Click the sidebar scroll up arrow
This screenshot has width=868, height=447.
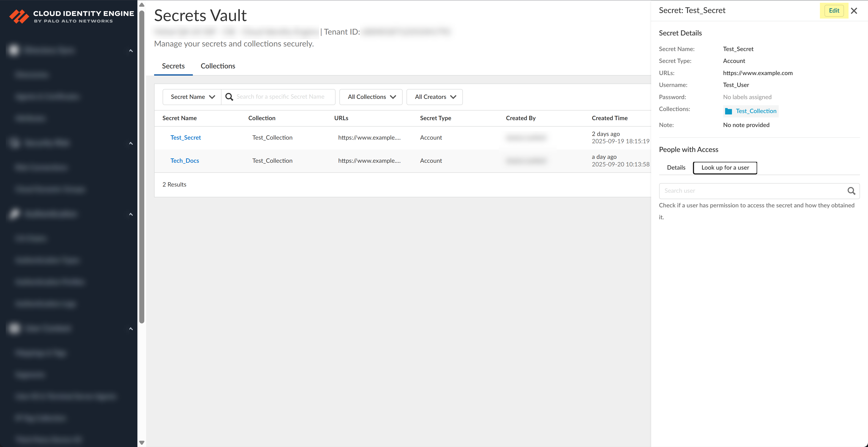point(142,5)
